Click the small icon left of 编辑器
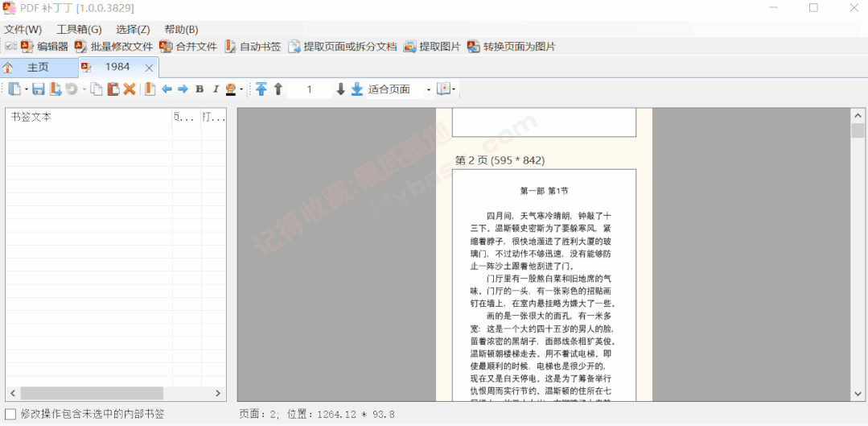The width and height of the screenshot is (868, 426). [11, 47]
